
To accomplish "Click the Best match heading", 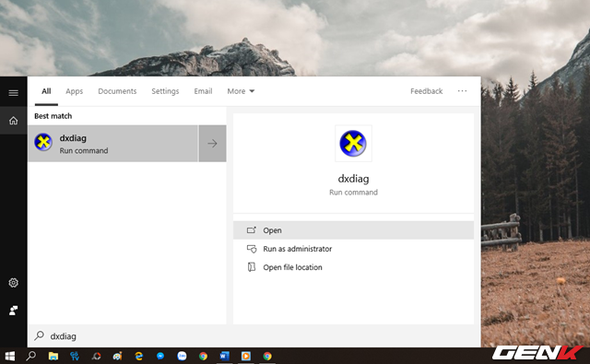I will pyautogui.click(x=53, y=116).
